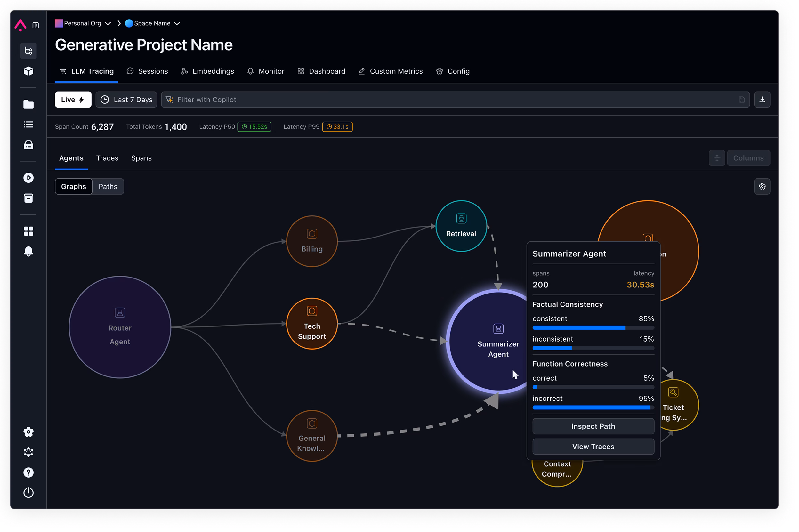Open the help question mark icon
The height and width of the screenshot is (532, 799).
click(28, 473)
